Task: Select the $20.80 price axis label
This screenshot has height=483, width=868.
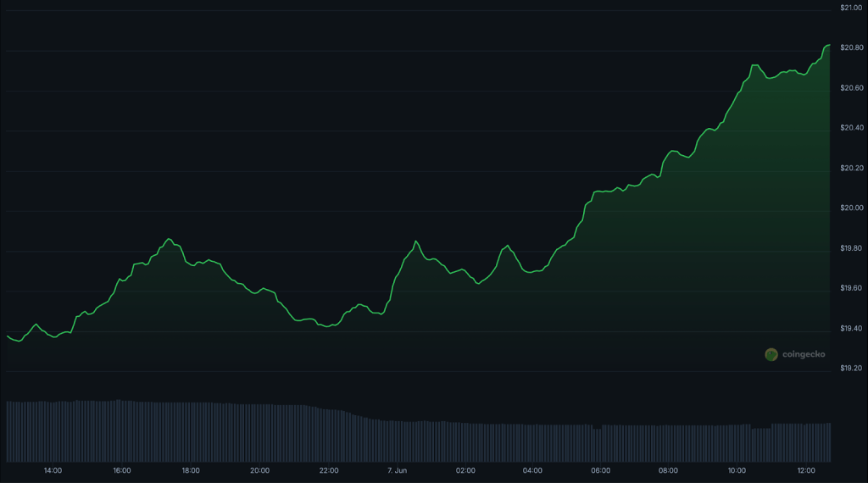Action: (851, 47)
